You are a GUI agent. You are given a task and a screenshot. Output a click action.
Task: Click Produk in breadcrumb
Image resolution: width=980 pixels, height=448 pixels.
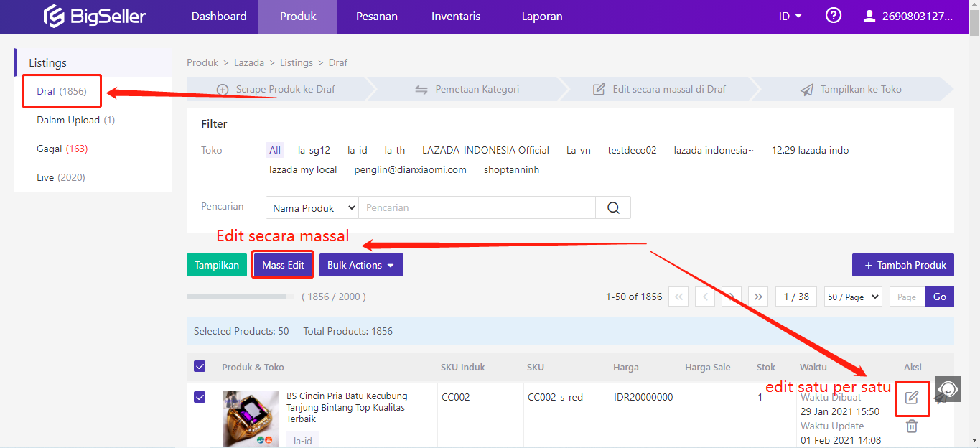click(x=202, y=62)
